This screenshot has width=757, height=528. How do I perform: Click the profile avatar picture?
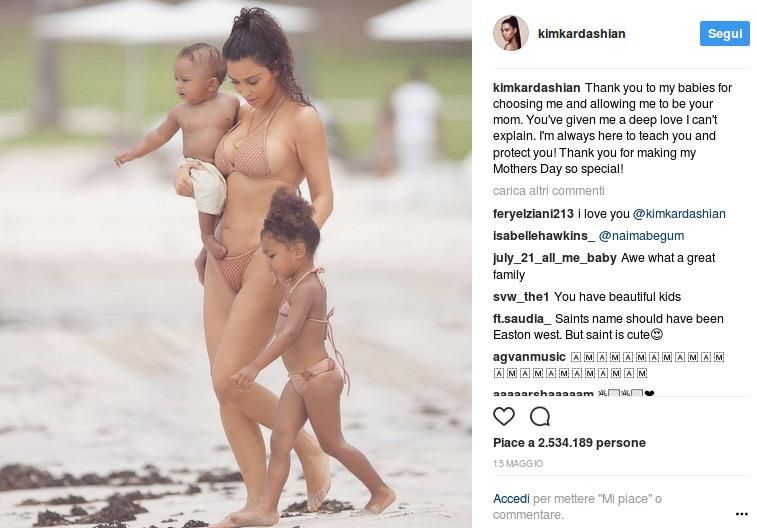tap(510, 33)
